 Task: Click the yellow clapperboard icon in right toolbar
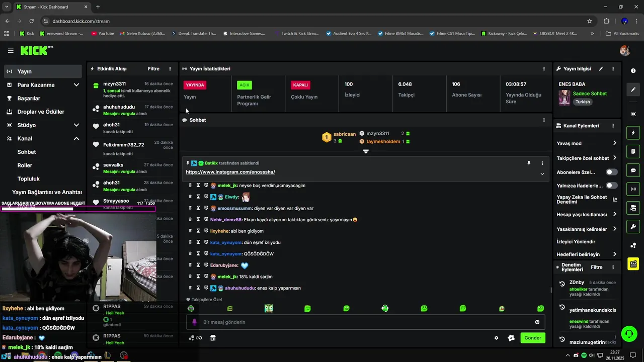click(x=633, y=263)
